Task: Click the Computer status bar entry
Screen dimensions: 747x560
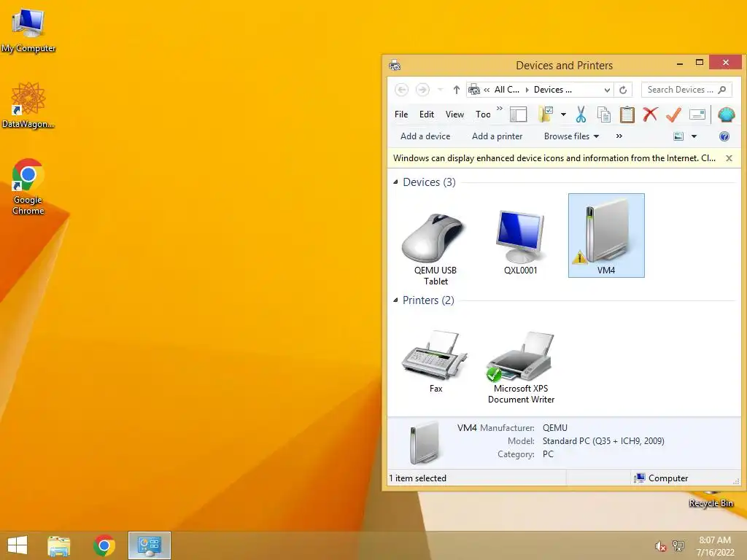Action: [662, 478]
